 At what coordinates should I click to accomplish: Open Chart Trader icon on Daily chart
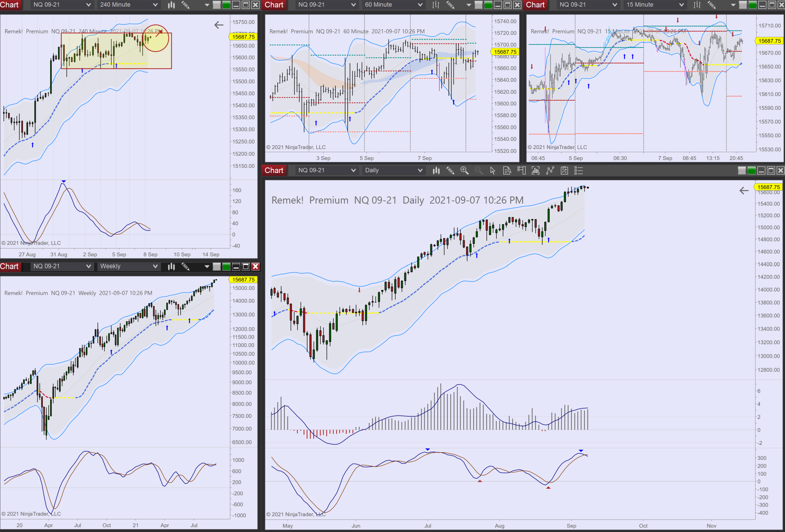(521, 171)
